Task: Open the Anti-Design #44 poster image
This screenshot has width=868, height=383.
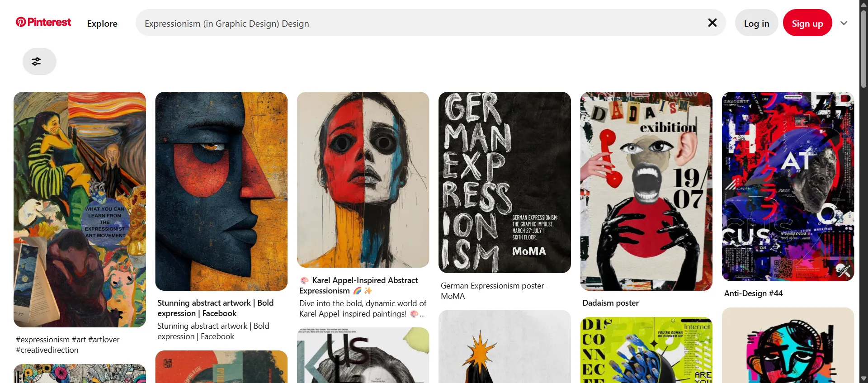Action: pyautogui.click(x=788, y=186)
